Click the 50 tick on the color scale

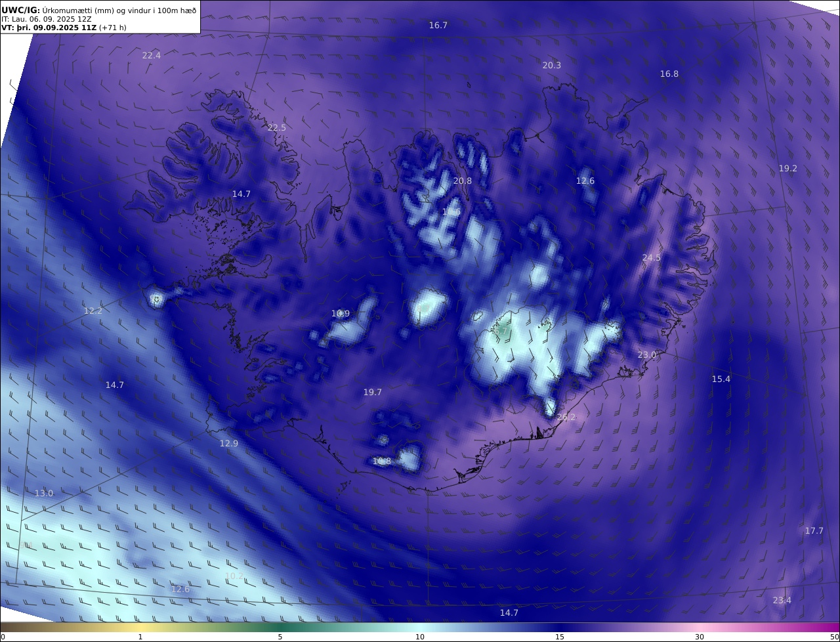pos(835,637)
